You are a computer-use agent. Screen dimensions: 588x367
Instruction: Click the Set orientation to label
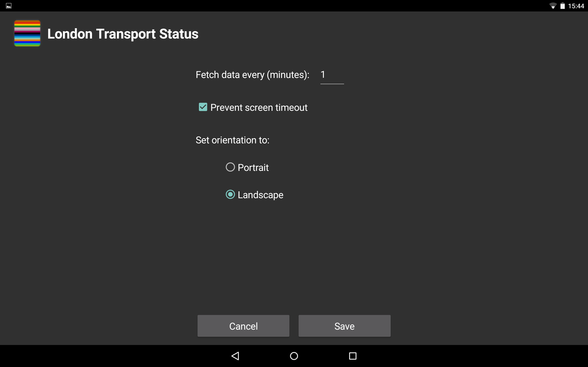click(232, 140)
